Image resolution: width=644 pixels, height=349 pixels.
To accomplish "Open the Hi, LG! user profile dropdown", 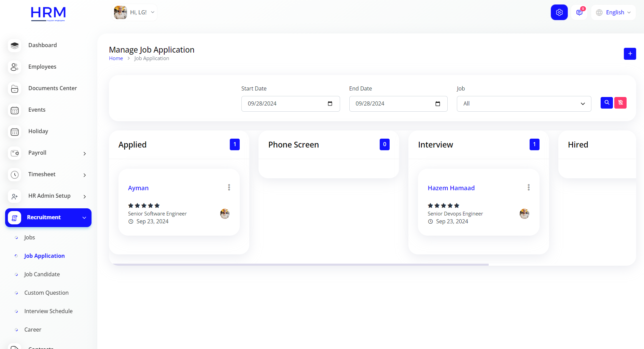I will click(x=135, y=13).
